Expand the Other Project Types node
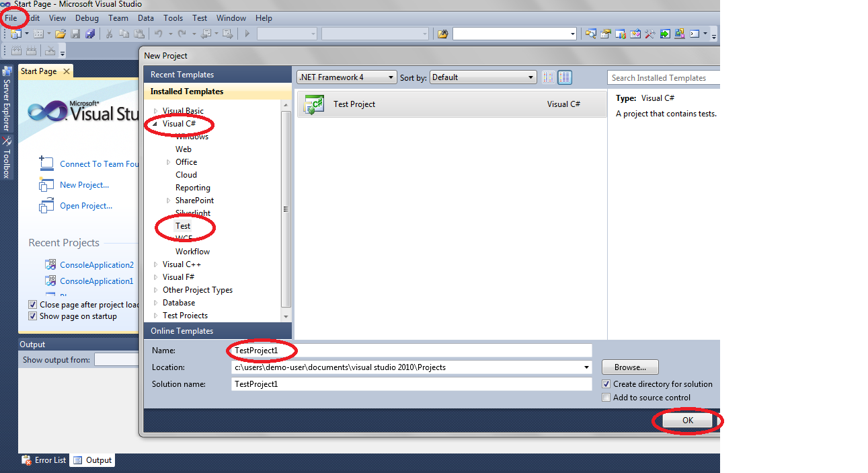 point(156,290)
